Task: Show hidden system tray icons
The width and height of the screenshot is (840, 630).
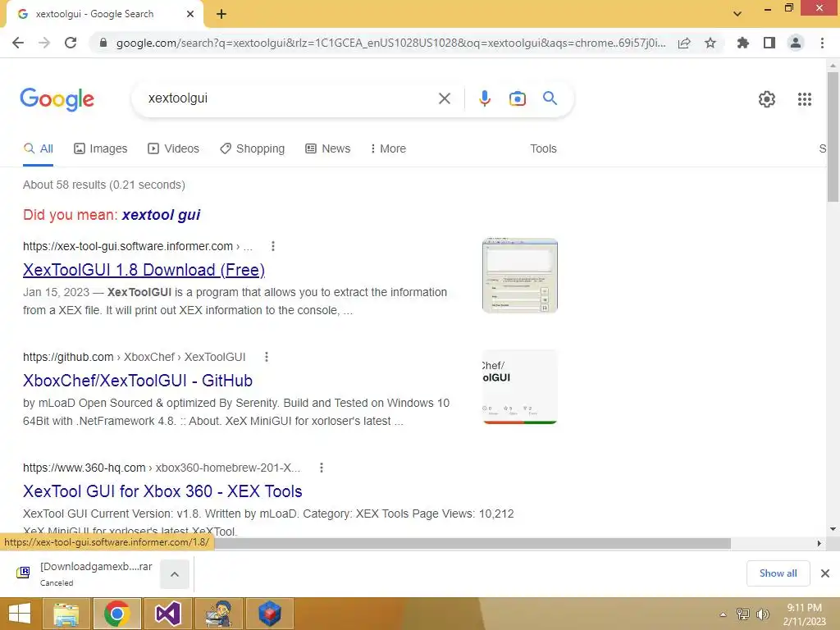Action: pos(723,614)
